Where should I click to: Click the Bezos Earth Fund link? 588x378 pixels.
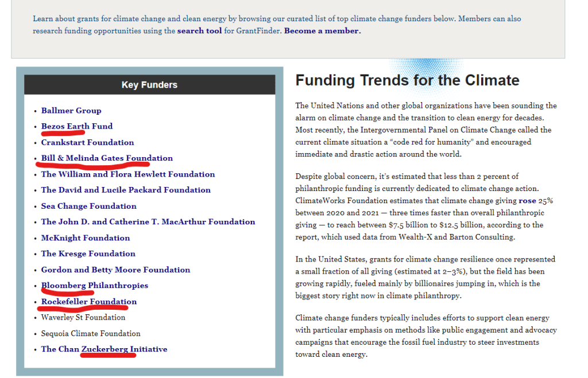click(77, 126)
